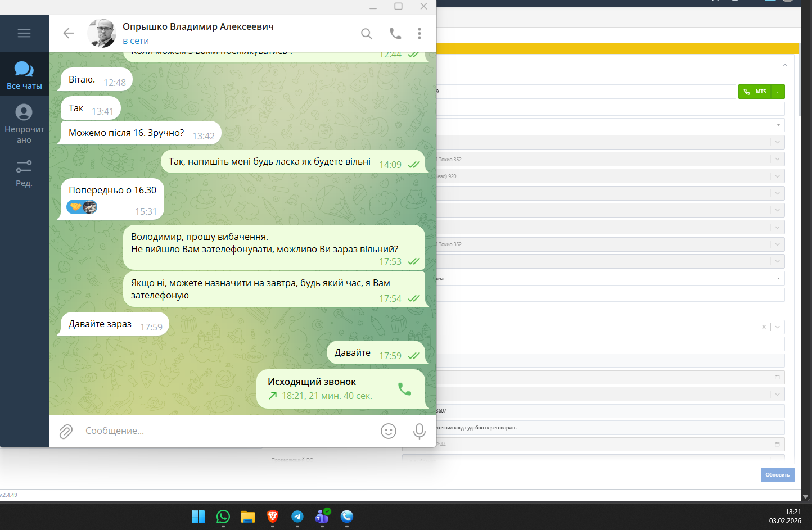Viewport: 812px width, 530px height.
Task: Record voice message with microphone icon
Action: pos(419,431)
